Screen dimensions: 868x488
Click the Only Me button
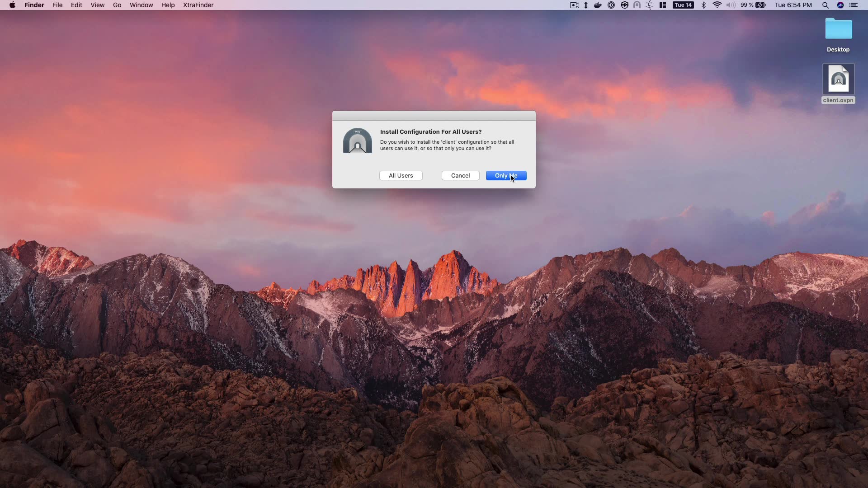tap(506, 175)
